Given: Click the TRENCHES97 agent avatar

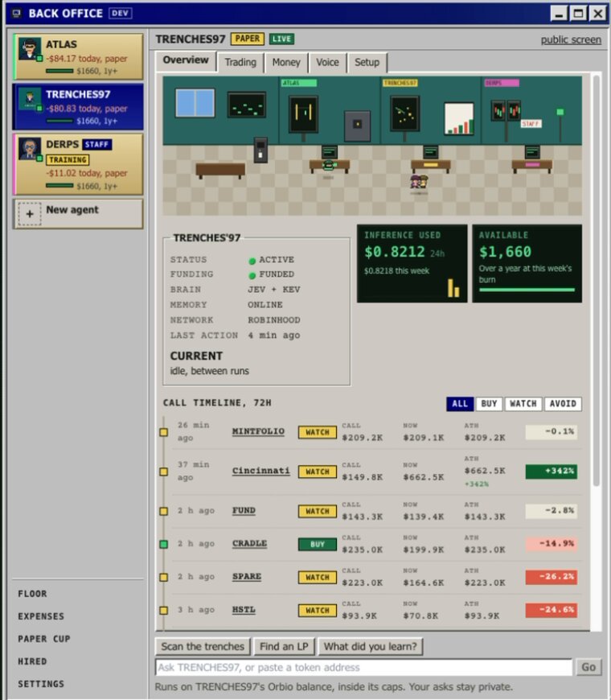Looking at the screenshot, I should click(x=30, y=99).
